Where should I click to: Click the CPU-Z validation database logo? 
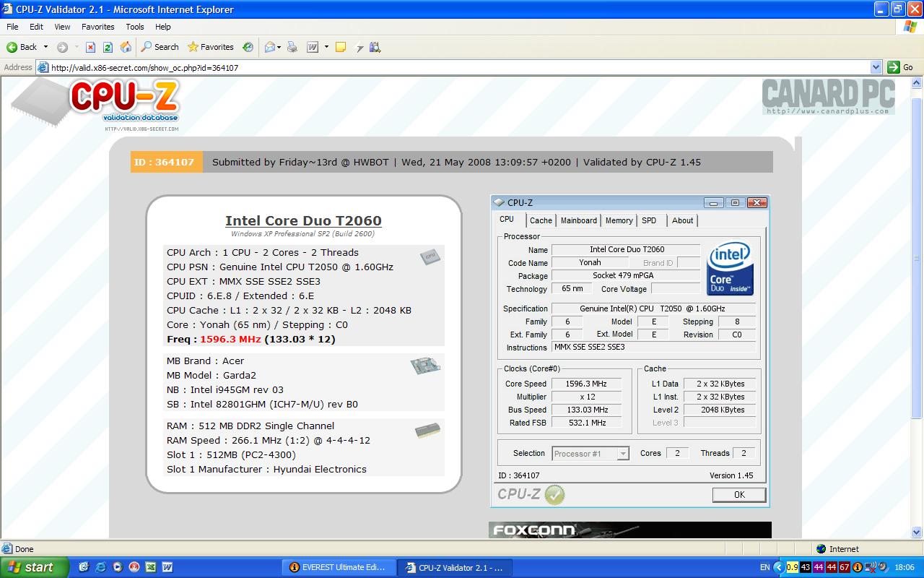tap(95, 105)
